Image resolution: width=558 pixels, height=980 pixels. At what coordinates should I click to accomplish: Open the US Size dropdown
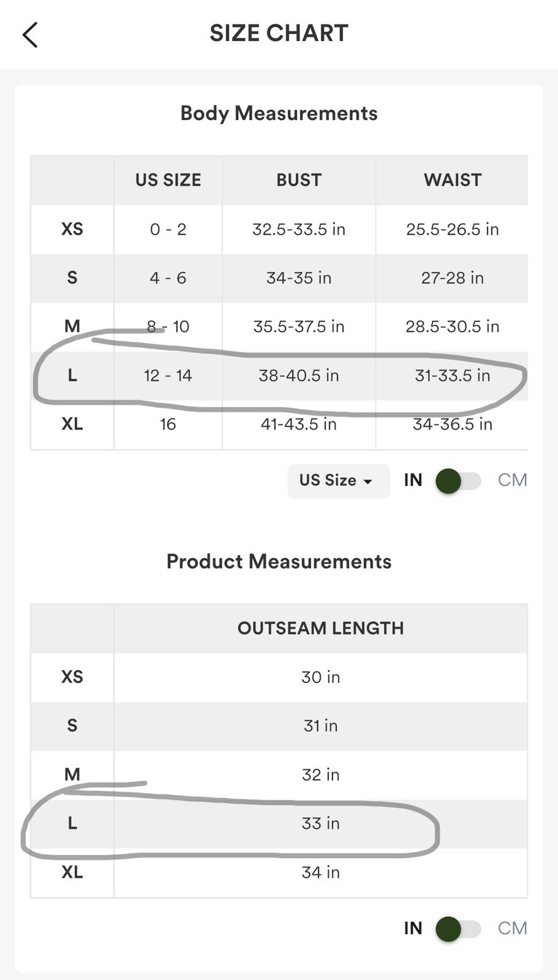(338, 481)
